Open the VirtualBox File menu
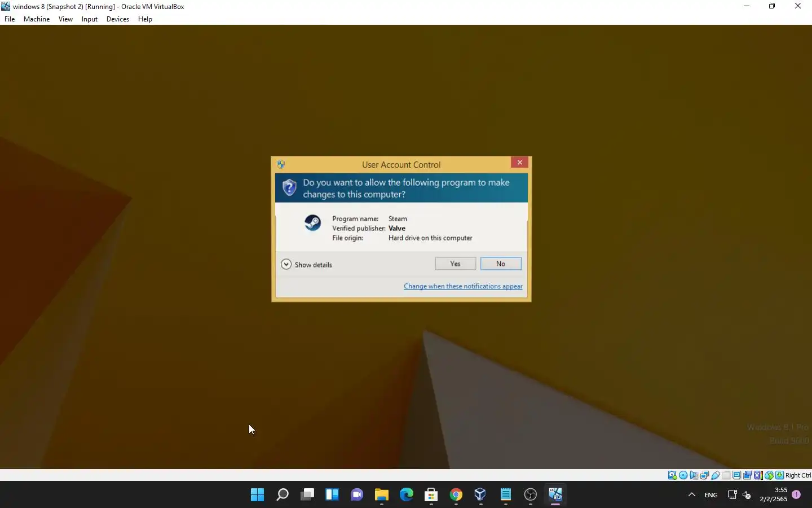 coord(10,19)
